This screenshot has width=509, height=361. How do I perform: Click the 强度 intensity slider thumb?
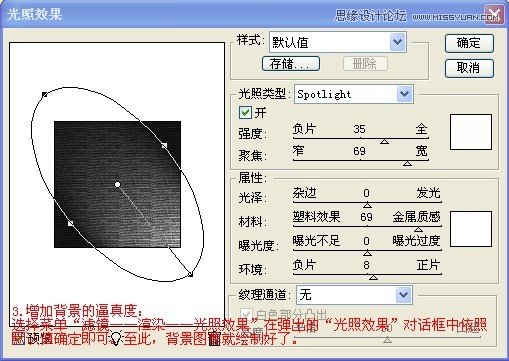384,142
